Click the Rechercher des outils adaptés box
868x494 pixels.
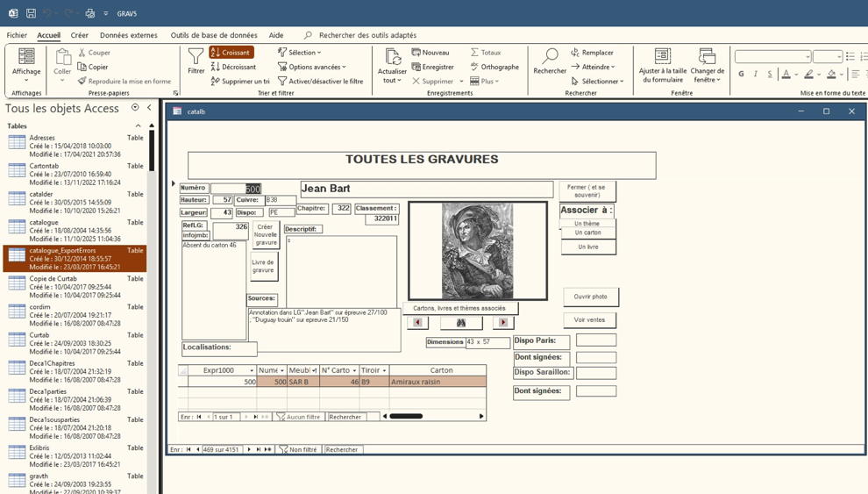tap(367, 35)
